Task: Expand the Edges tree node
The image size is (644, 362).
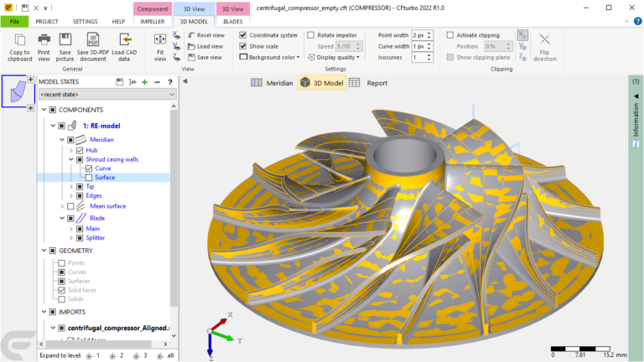Action: [71, 196]
